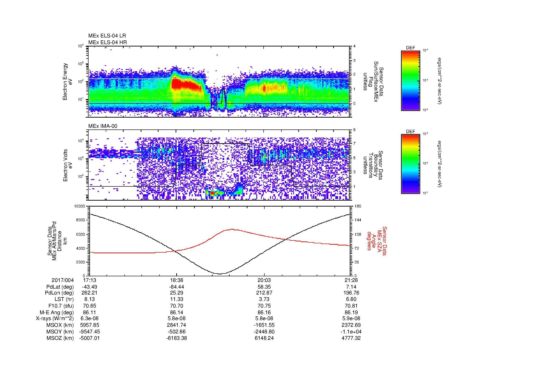Click the MSOY value -1.1e+04

[x=351, y=332]
